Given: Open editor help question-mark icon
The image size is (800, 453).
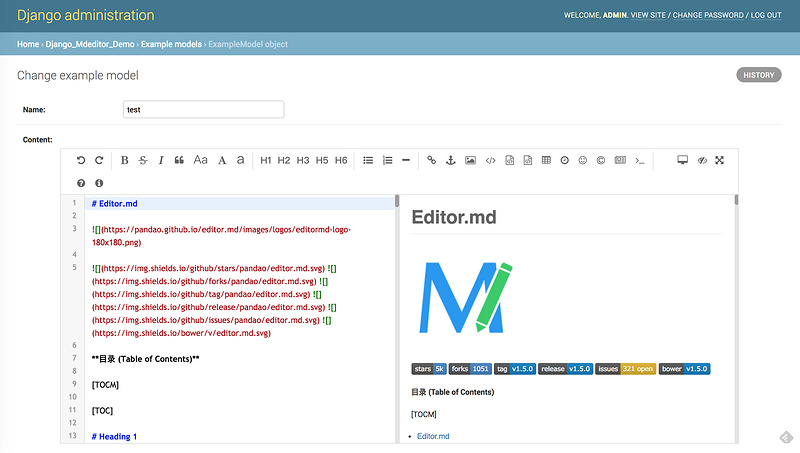Looking at the screenshot, I should pyautogui.click(x=81, y=183).
